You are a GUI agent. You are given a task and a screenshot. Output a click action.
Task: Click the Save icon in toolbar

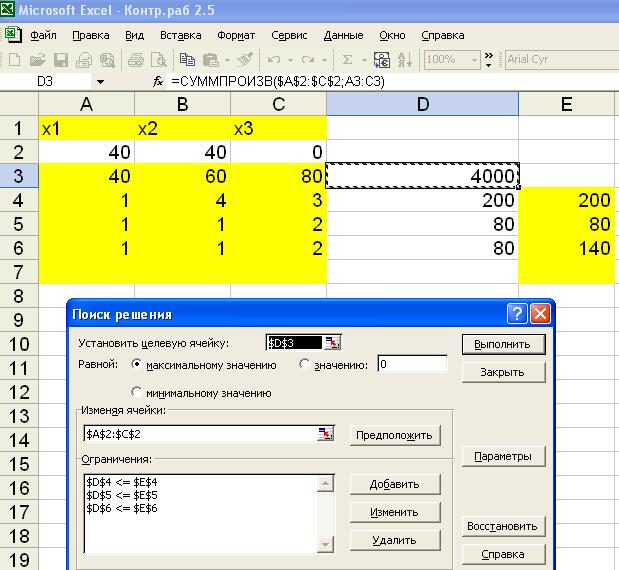[59, 59]
